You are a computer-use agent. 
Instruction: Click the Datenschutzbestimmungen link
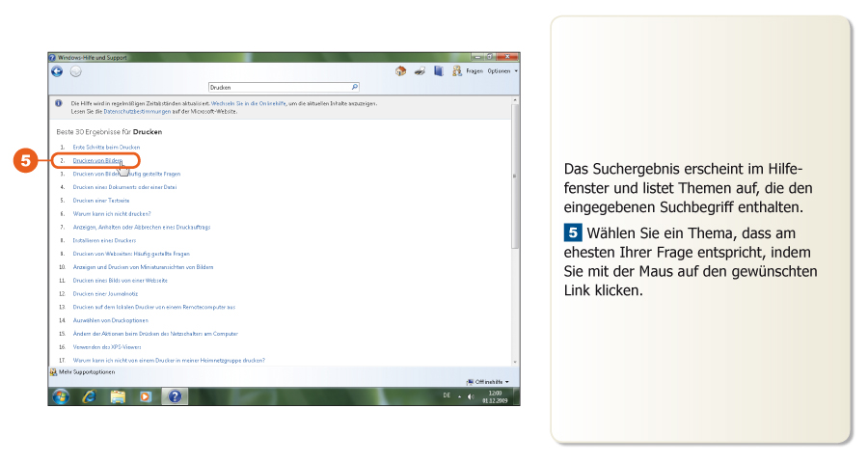(x=137, y=111)
